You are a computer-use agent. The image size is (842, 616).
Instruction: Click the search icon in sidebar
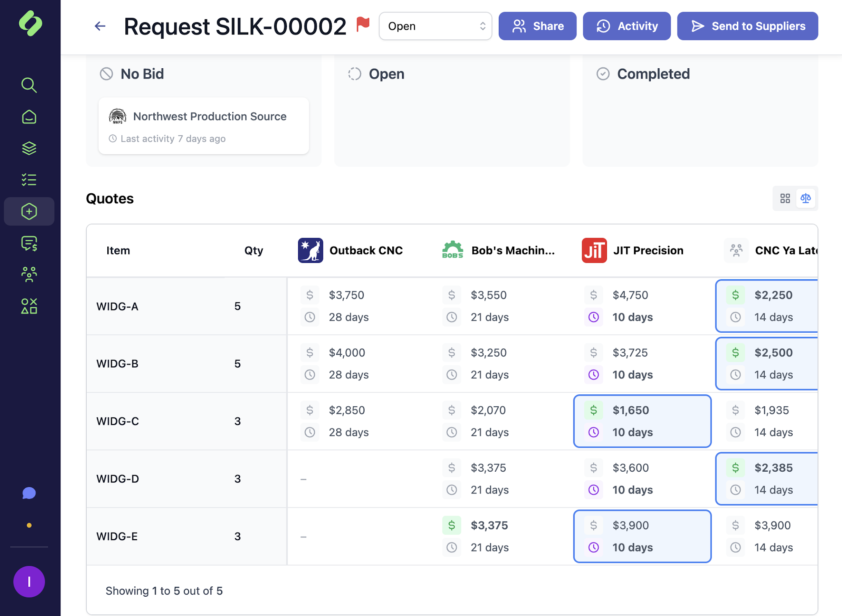pos(29,85)
